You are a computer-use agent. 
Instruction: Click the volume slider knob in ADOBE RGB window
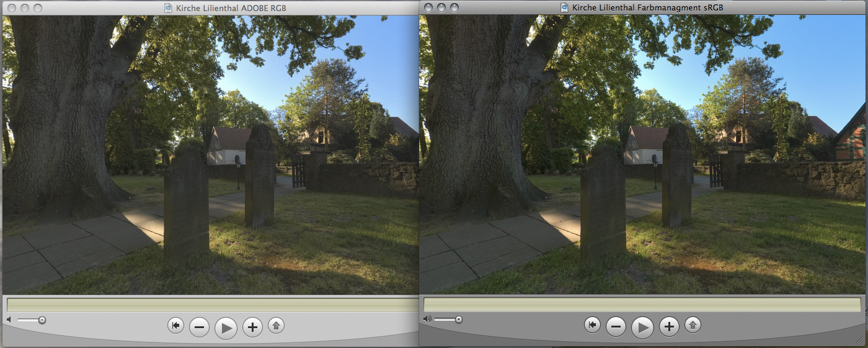tap(42, 320)
